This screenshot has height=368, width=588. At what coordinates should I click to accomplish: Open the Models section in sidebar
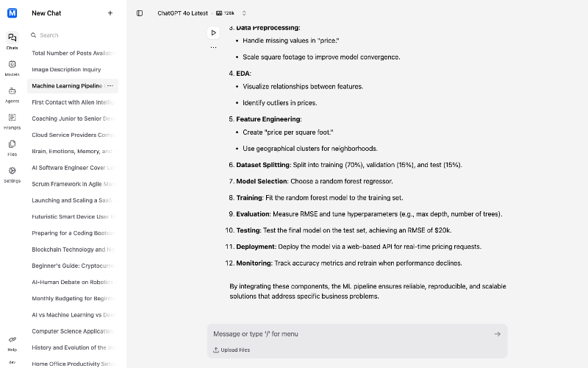pyautogui.click(x=12, y=68)
